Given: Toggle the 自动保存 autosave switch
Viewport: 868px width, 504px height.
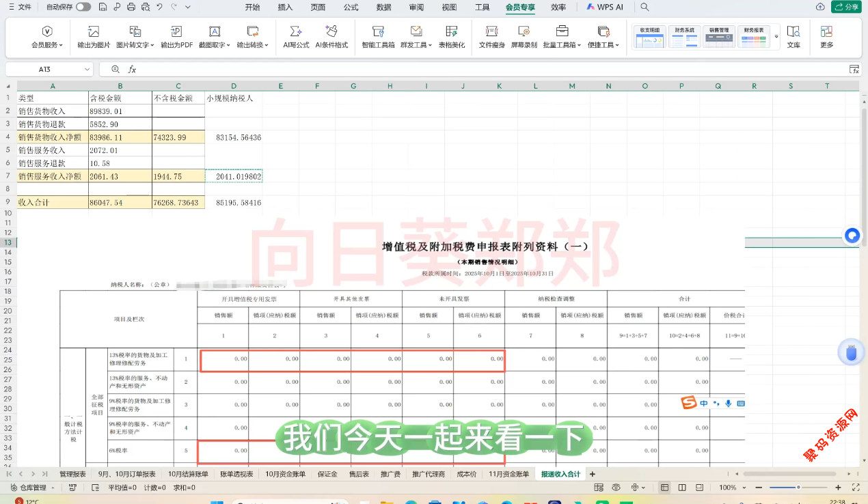Looking at the screenshot, I should [x=83, y=7].
